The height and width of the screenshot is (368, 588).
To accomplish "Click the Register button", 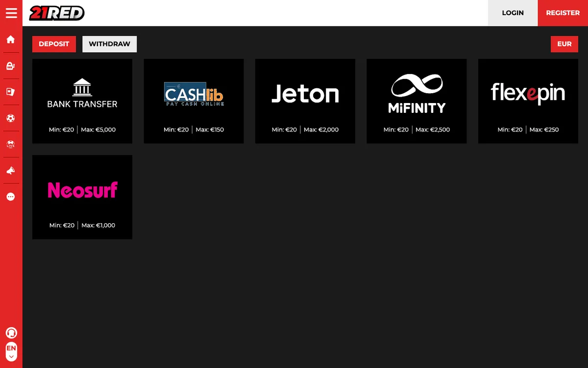I will 563,13.
